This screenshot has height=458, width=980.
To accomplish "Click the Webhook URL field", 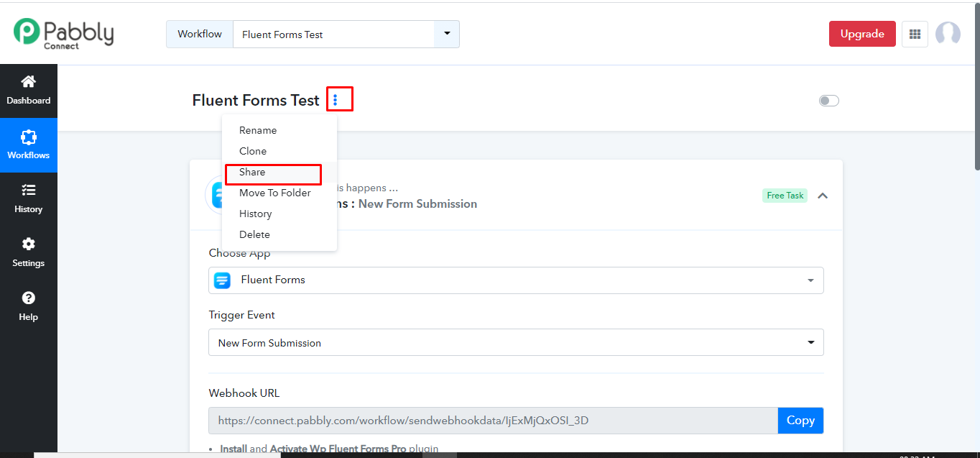I will pyautogui.click(x=493, y=421).
